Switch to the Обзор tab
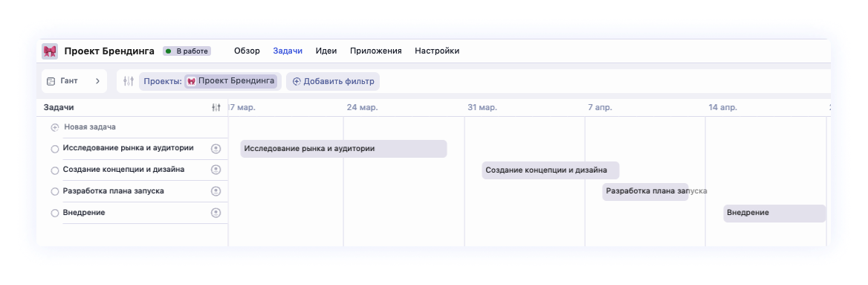This screenshot has height=285, width=868. coord(247,51)
